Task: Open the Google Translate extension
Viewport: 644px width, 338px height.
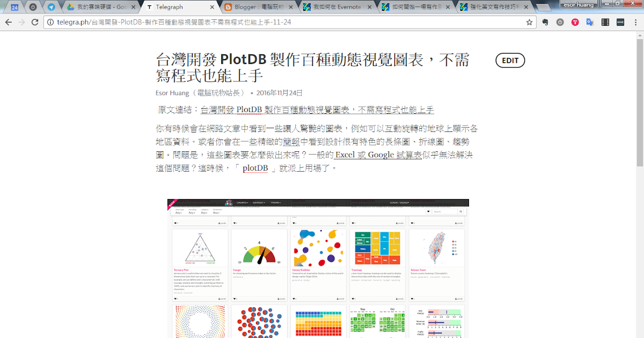Action: [x=589, y=23]
